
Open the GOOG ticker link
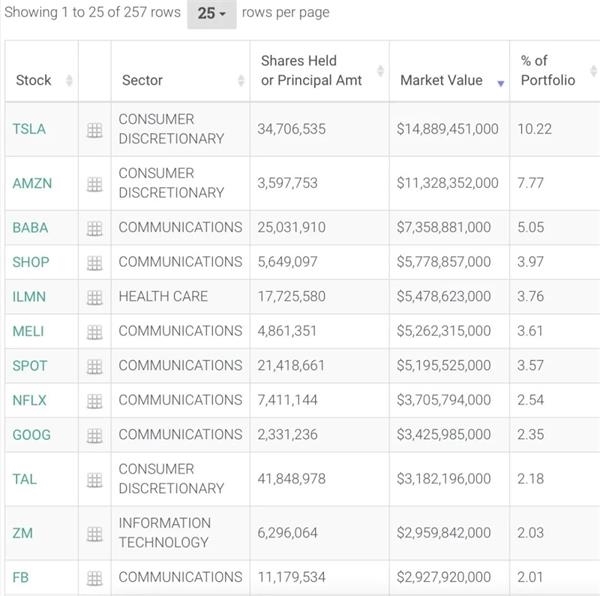[31, 435]
